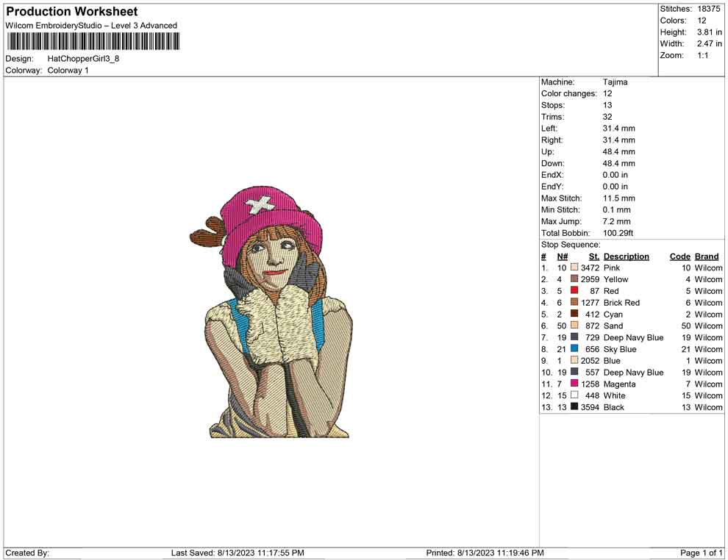Image resolution: width=728 pixels, height=560 pixels.
Task: Click the 'St.' column header
Action: pos(594,256)
